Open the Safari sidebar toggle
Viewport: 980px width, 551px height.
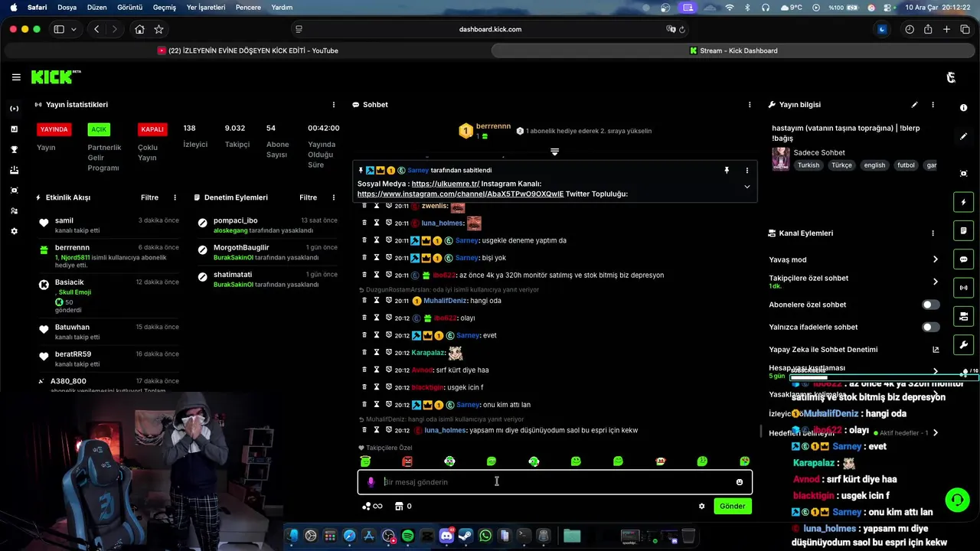[x=59, y=29]
